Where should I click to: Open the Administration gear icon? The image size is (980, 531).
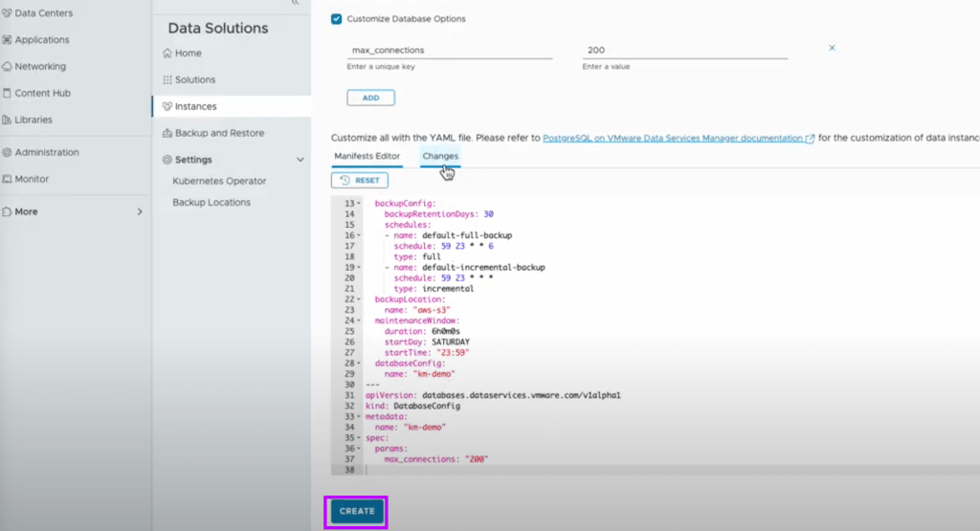[8, 152]
